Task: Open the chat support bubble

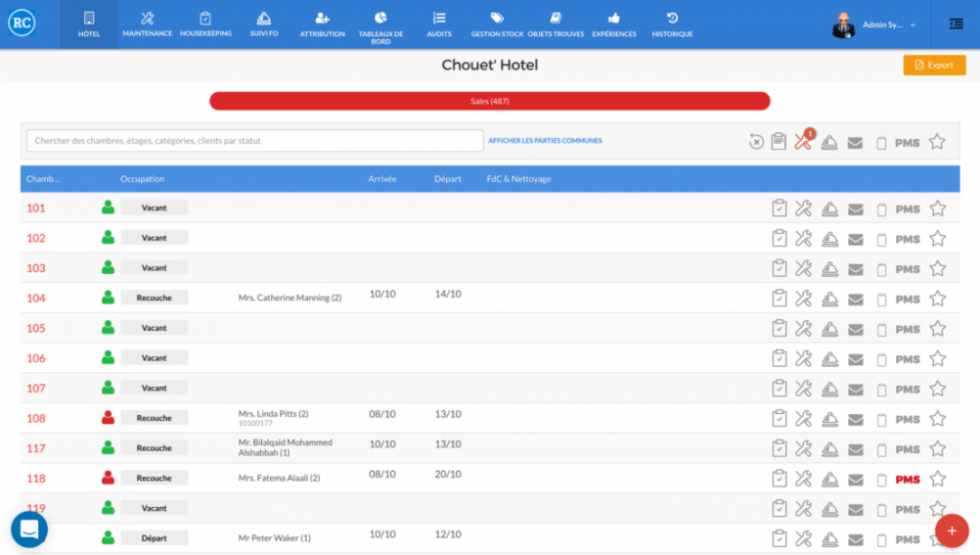Action: 29,530
